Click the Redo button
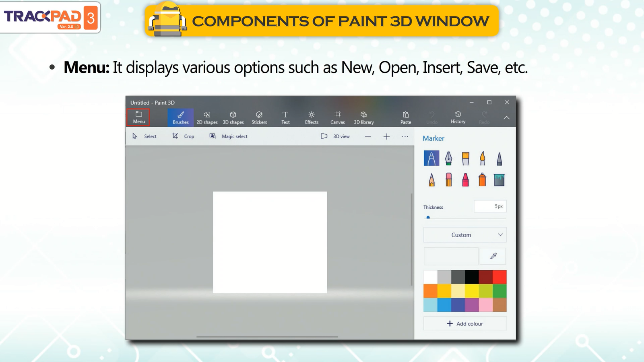644x362 pixels. click(484, 117)
